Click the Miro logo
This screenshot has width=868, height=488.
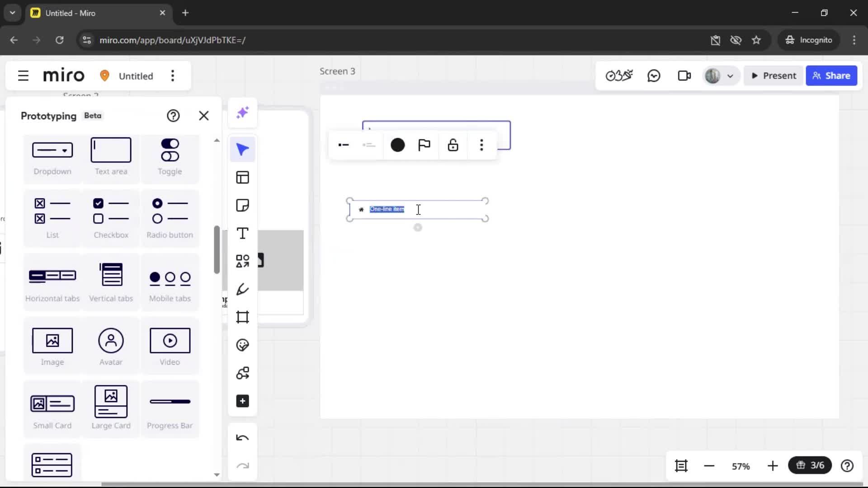pyautogui.click(x=64, y=75)
